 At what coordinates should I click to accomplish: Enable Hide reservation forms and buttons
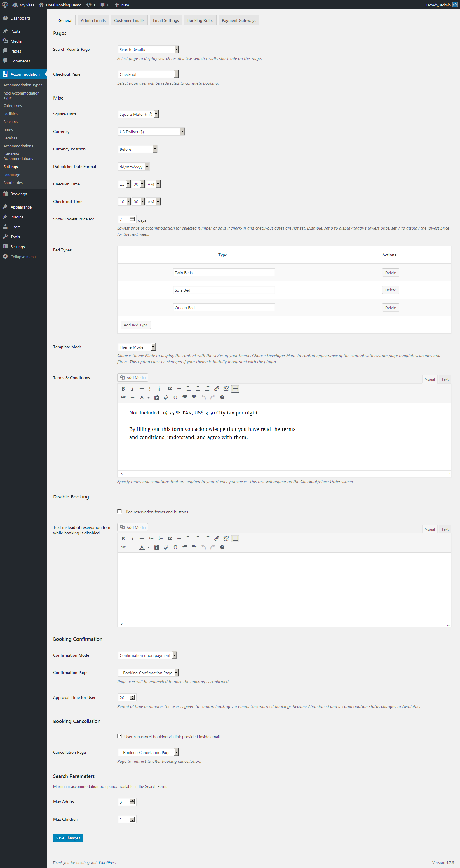[x=119, y=511]
